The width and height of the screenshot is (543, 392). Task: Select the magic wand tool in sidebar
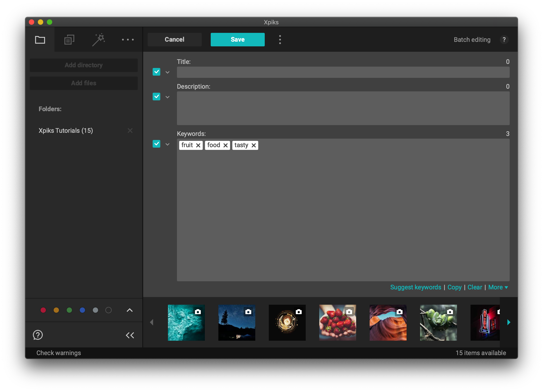coord(99,39)
